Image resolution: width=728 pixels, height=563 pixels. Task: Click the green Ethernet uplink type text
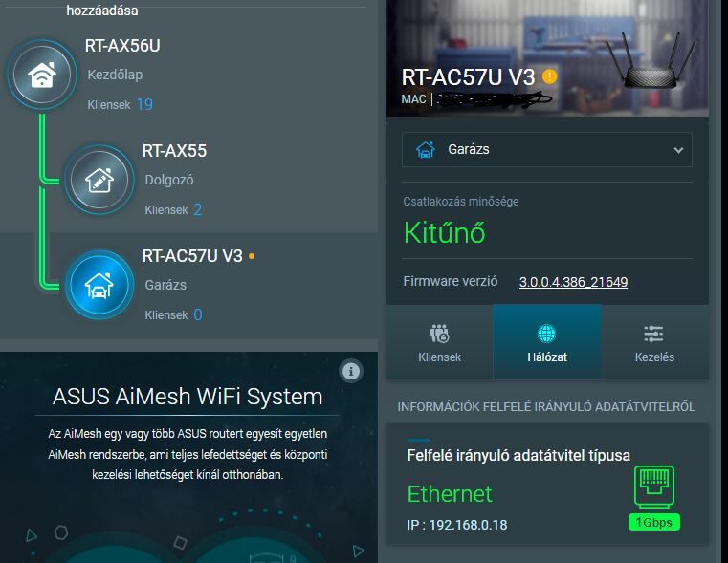[x=450, y=494]
